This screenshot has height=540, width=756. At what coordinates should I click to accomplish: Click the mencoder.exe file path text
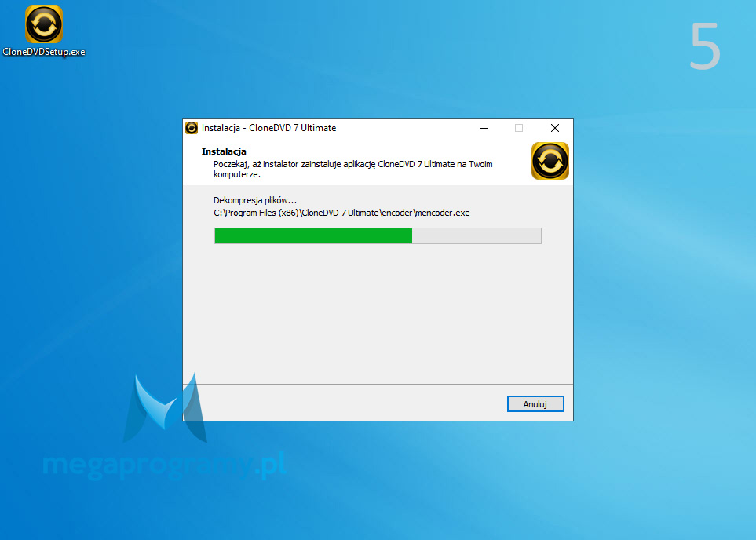pos(341,213)
